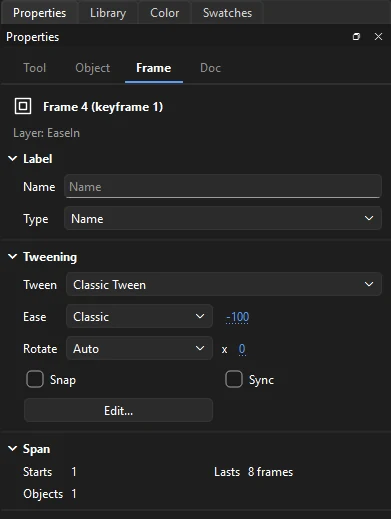Switch to the Color panel tab

[164, 13]
